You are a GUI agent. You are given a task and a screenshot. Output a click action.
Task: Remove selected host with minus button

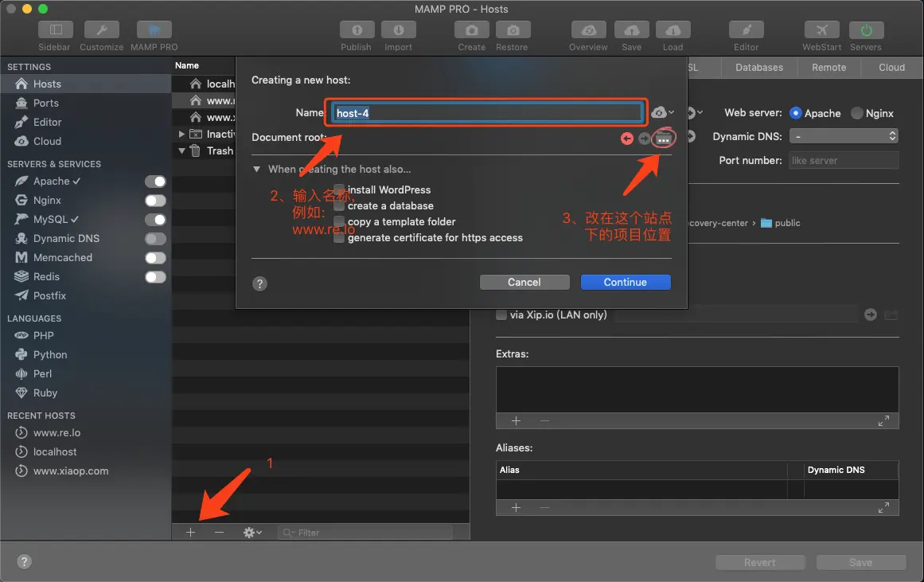219,533
